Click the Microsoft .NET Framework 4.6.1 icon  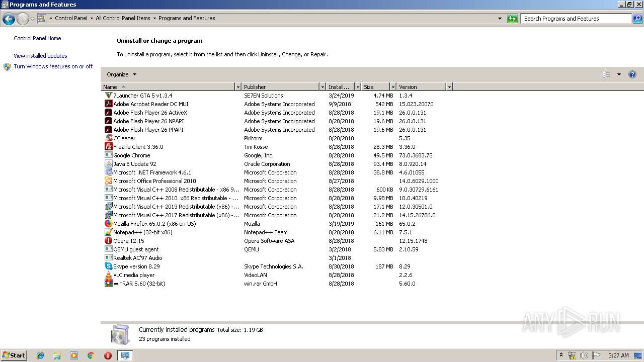[108, 172]
